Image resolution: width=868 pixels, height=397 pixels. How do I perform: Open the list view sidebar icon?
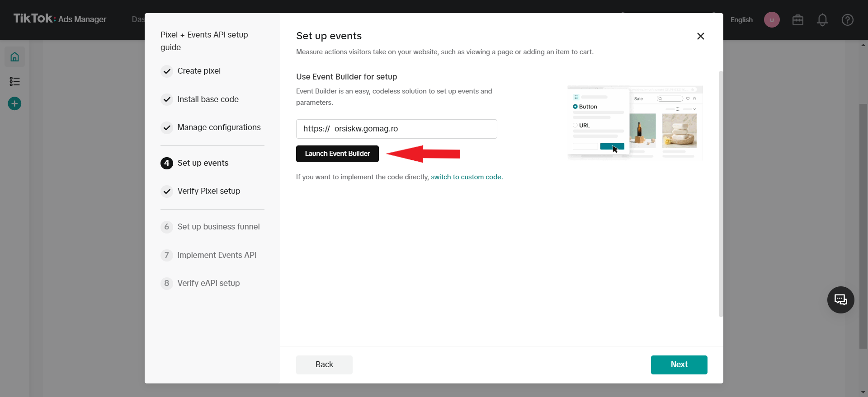[x=14, y=81]
